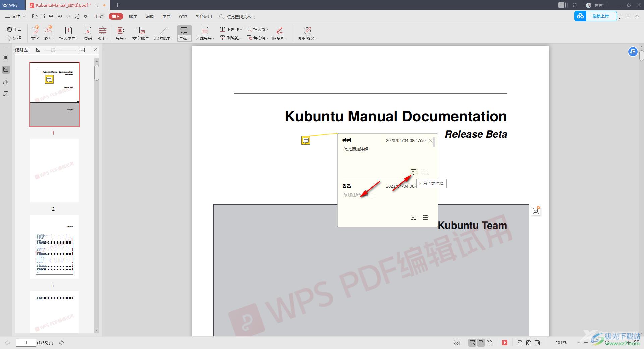
Task: Go to next page arrow in status bar
Action: point(61,343)
